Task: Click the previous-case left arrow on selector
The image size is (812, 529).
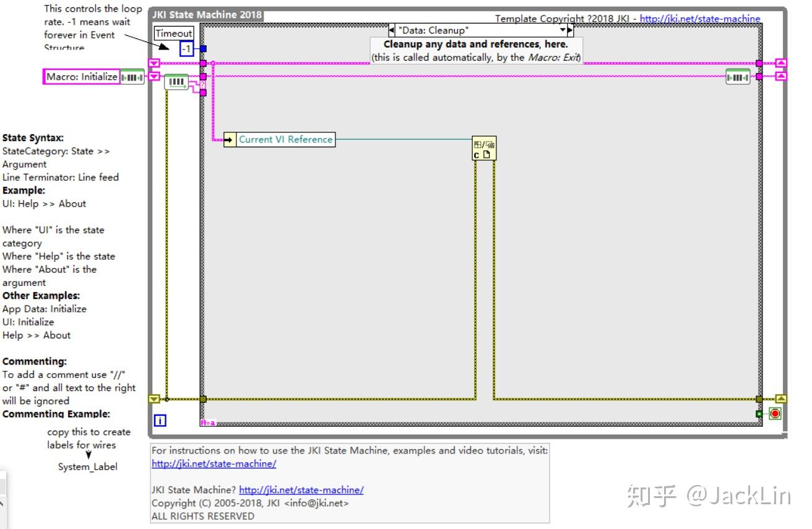Action: (x=390, y=29)
